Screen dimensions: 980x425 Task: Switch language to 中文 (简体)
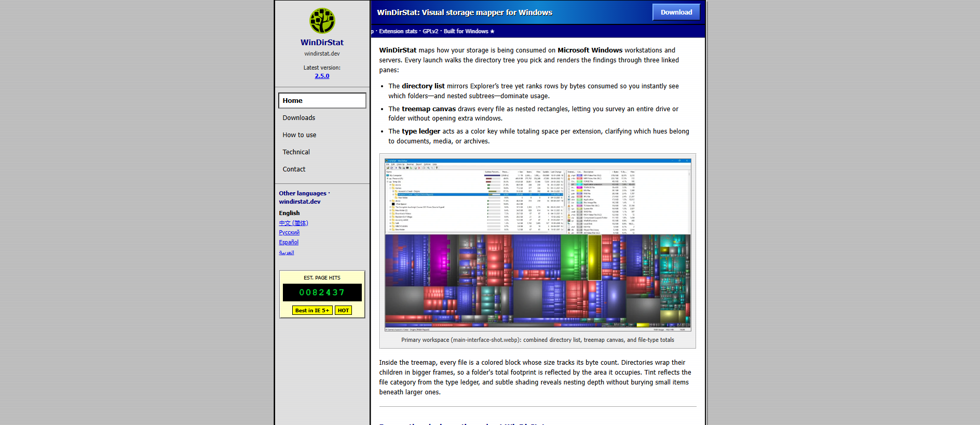293,223
